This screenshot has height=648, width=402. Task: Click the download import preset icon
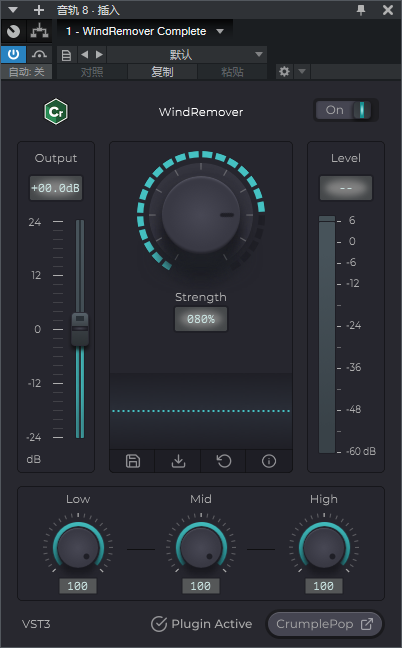(x=178, y=461)
